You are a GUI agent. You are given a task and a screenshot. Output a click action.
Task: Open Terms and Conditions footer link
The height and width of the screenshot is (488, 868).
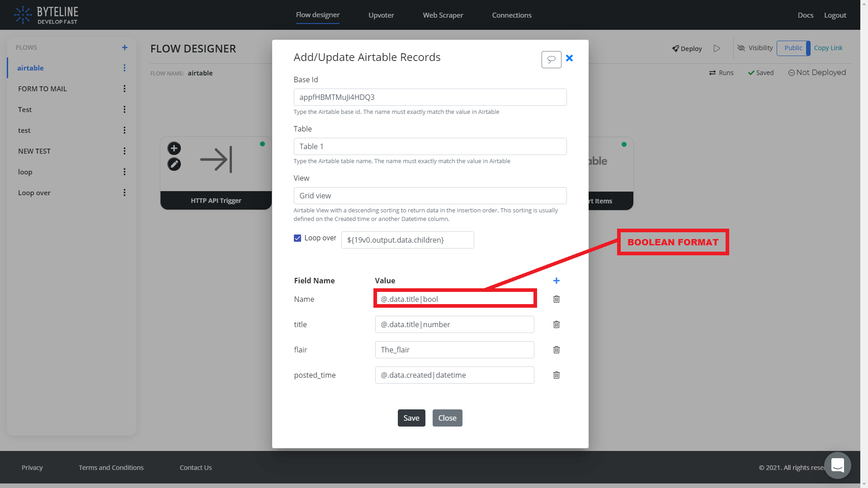tap(111, 468)
